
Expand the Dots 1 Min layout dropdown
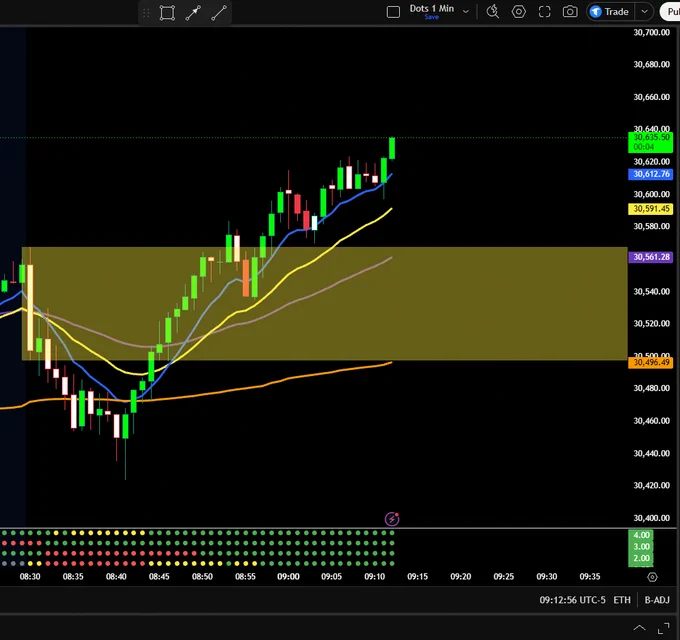click(466, 12)
